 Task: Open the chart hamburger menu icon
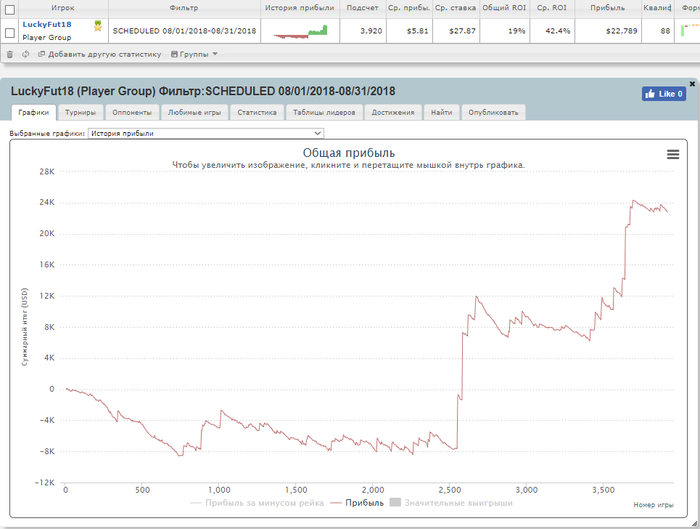pos(673,154)
